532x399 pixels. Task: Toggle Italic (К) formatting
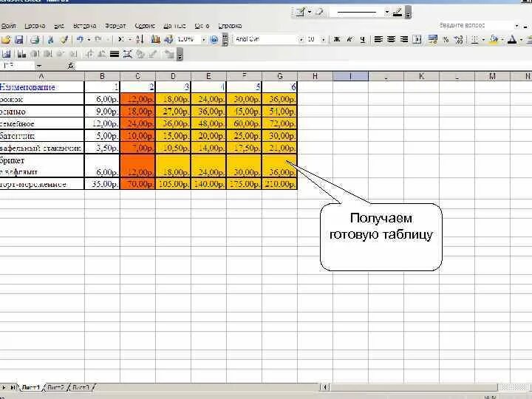349,40
